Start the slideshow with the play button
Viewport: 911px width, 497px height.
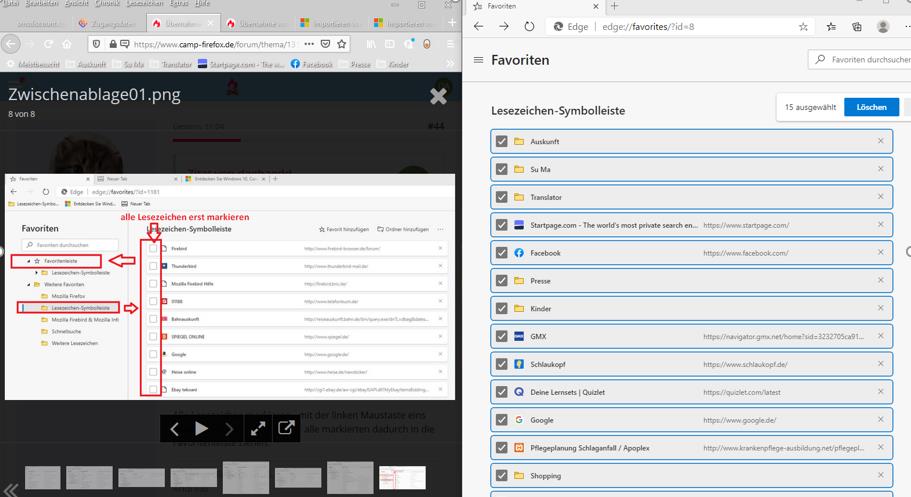point(202,429)
